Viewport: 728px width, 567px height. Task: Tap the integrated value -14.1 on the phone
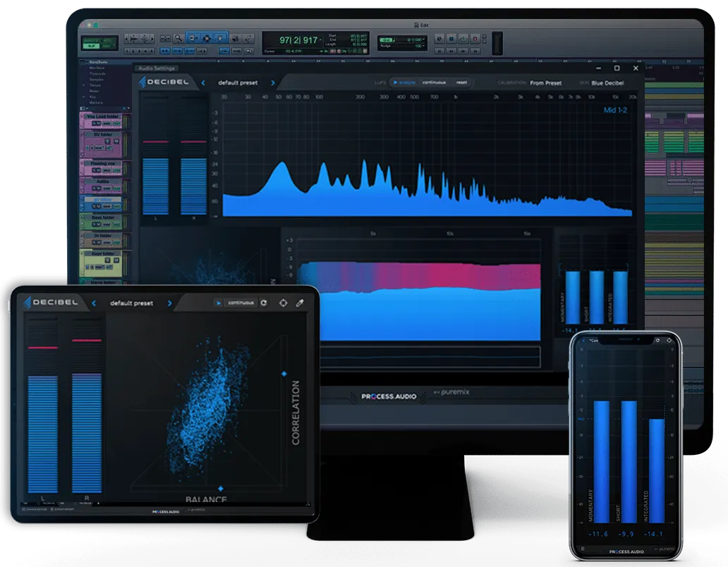[x=653, y=534]
